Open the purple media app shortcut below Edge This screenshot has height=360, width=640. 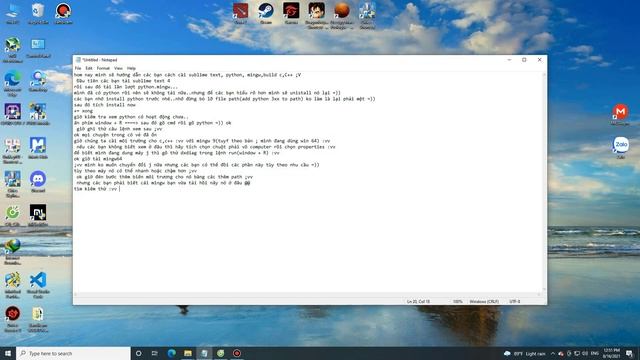[13, 114]
